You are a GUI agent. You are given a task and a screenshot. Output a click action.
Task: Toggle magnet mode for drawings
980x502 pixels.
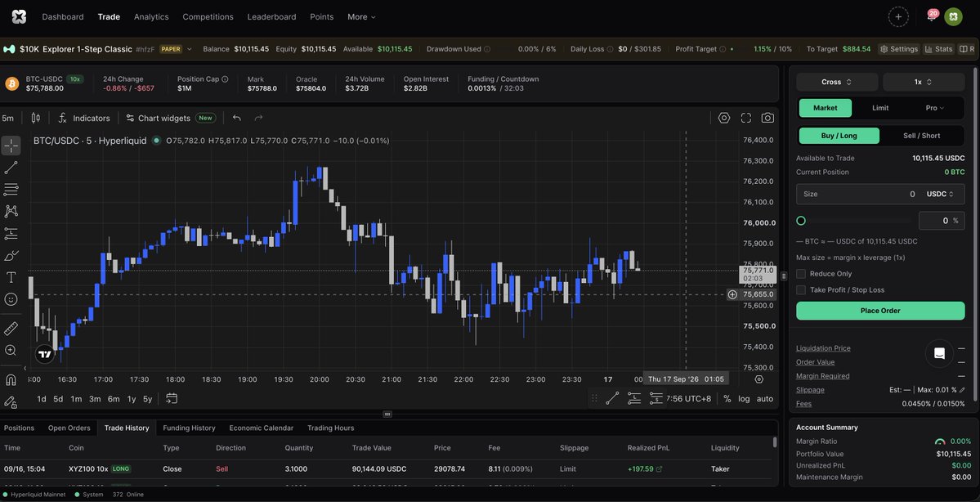[11, 379]
